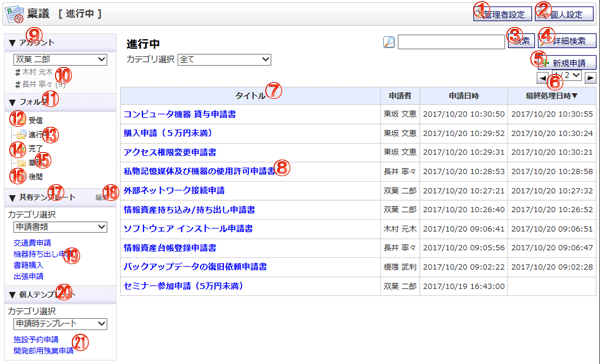This screenshot has width=600, height=364.
Task: Click the magnifier icon beside the search box
Action: pos(389,42)
